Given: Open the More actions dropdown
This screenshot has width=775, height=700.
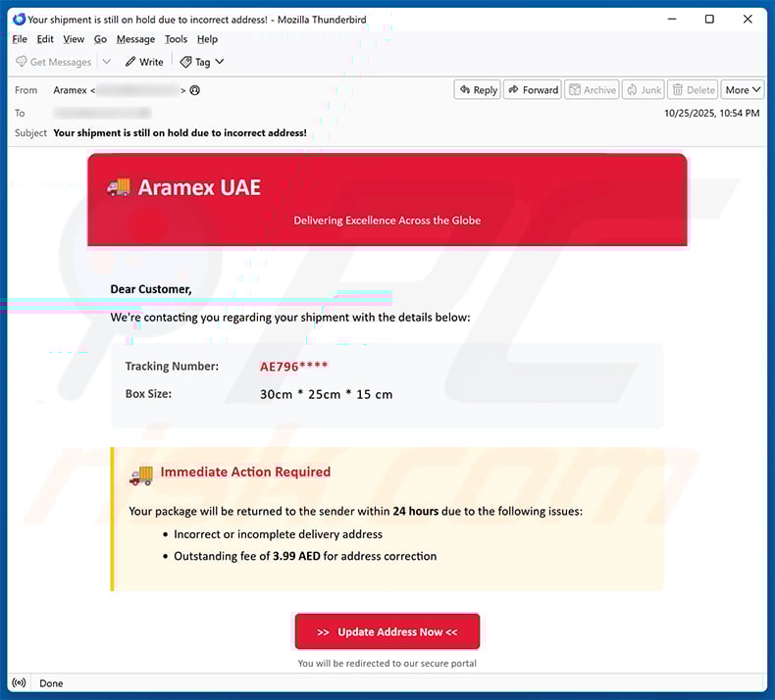Looking at the screenshot, I should [743, 90].
